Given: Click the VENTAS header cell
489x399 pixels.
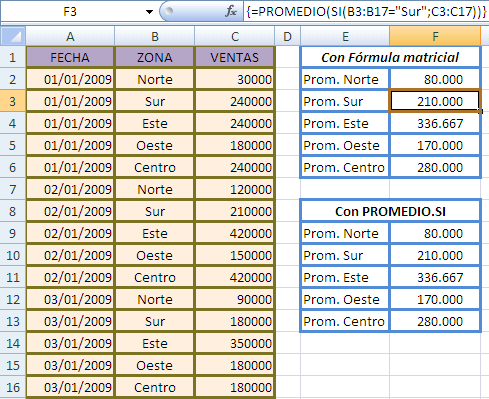Looking at the screenshot, I should tap(235, 57).
